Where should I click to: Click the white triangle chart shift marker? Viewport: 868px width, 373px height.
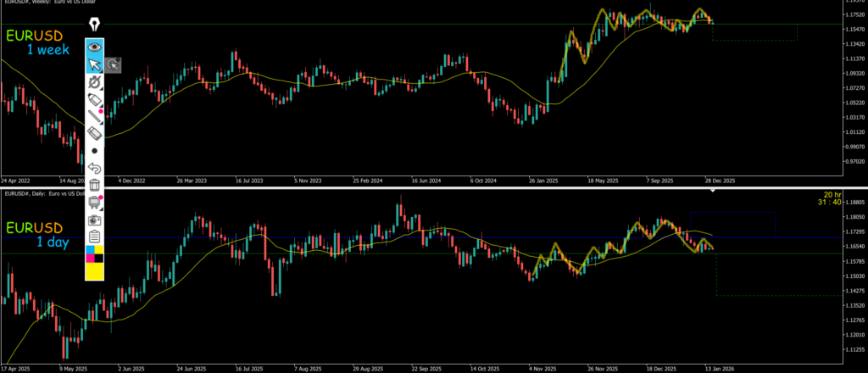(712, 190)
